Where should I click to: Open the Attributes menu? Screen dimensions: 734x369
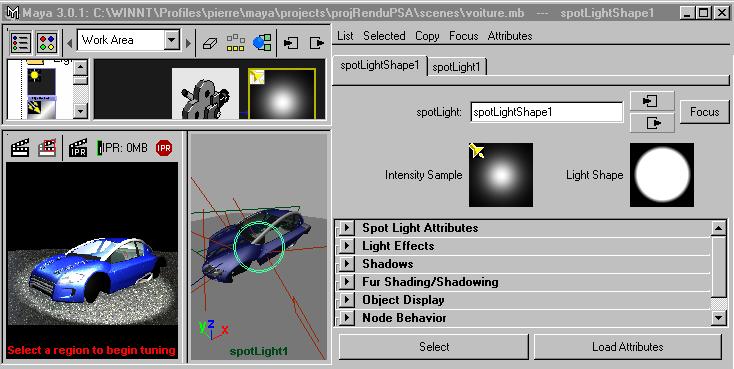[510, 36]
